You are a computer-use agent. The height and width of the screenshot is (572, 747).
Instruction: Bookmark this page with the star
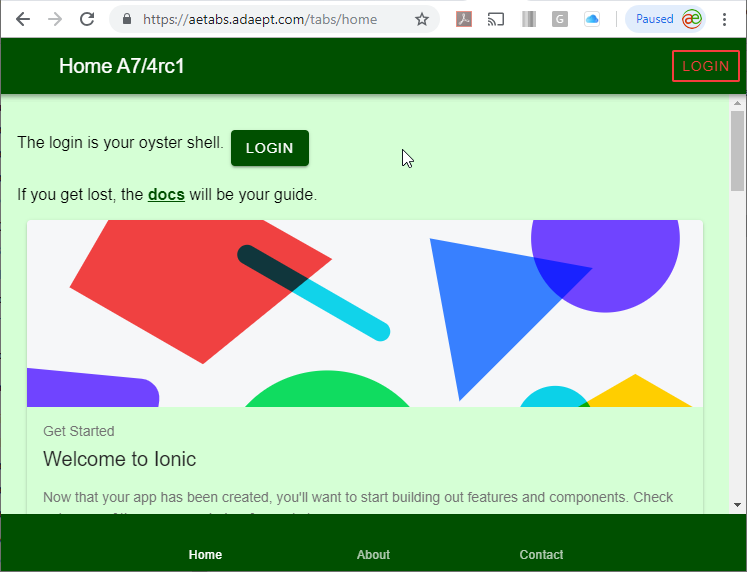click(422, 19)
